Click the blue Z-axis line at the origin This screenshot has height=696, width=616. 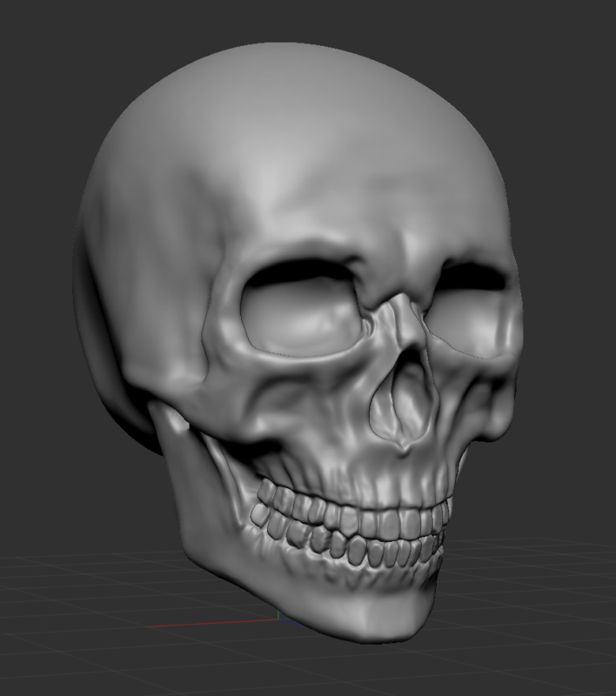pyautogui.click(x=291, y=623)
